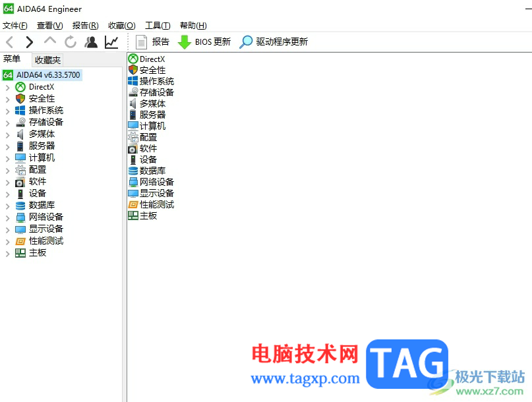Click the 网络设备 icon in right pane
Screen dimensions: 532x402
133,182
